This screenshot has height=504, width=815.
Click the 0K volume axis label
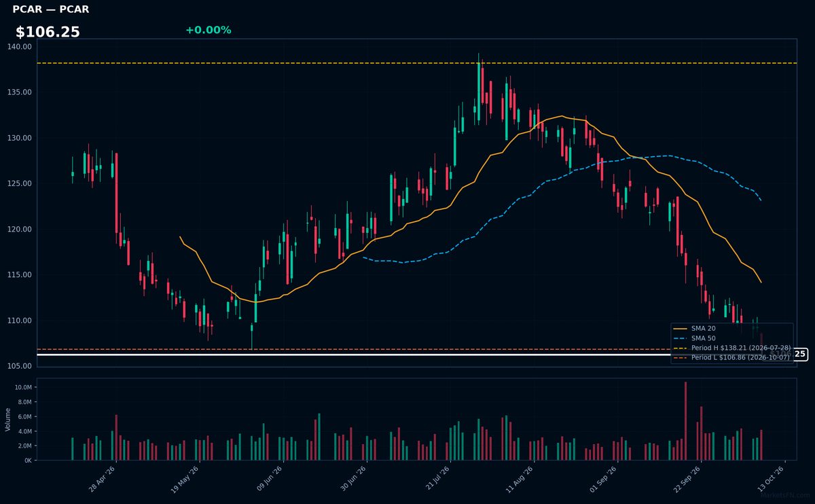pyautogui.click(x=28, y=461)
